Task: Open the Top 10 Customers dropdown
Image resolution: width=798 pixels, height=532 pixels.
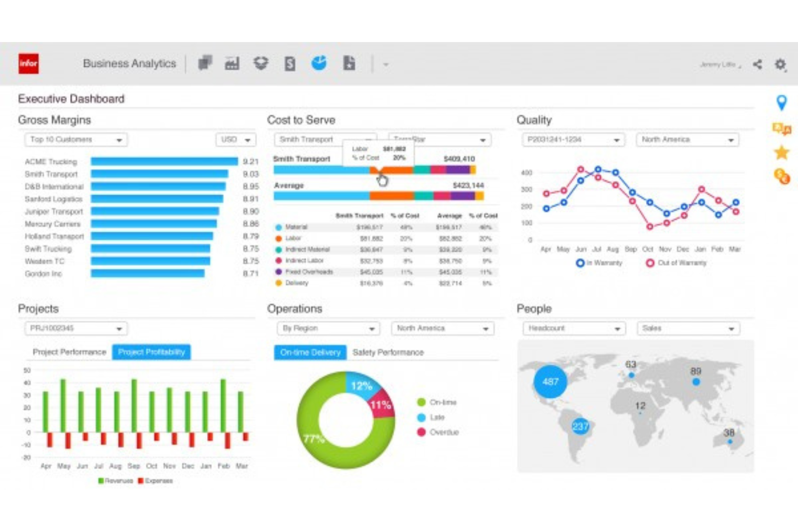Action: coord(75,140)
